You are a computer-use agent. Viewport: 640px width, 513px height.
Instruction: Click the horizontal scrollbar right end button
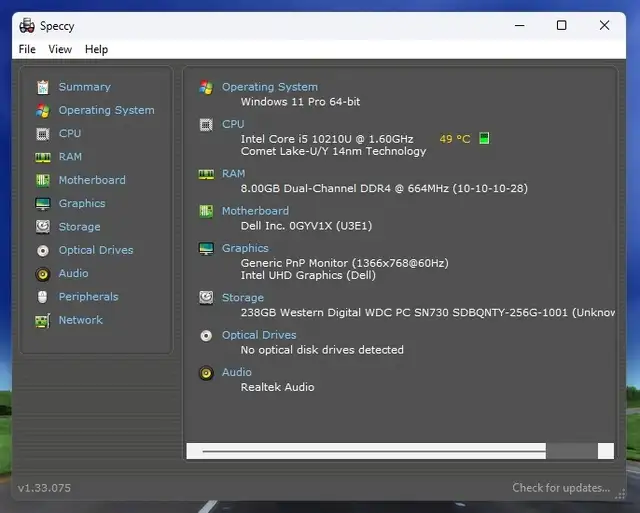[606, 451]
